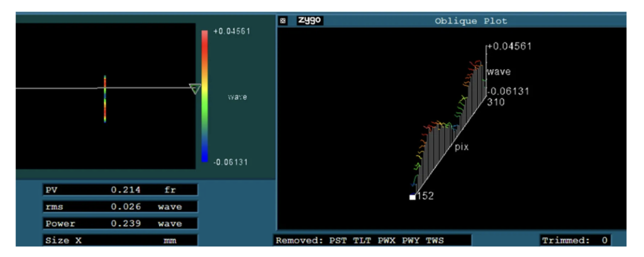Click the 310 axis label in oblique plot
Screen dimensions: 644x257
[x=496, y=102]
